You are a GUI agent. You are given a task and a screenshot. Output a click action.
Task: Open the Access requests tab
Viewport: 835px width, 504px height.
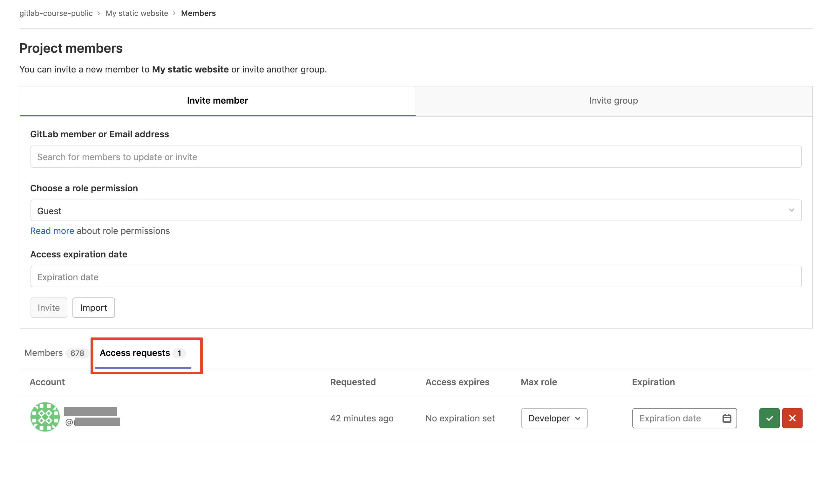[x=142, y=353]
